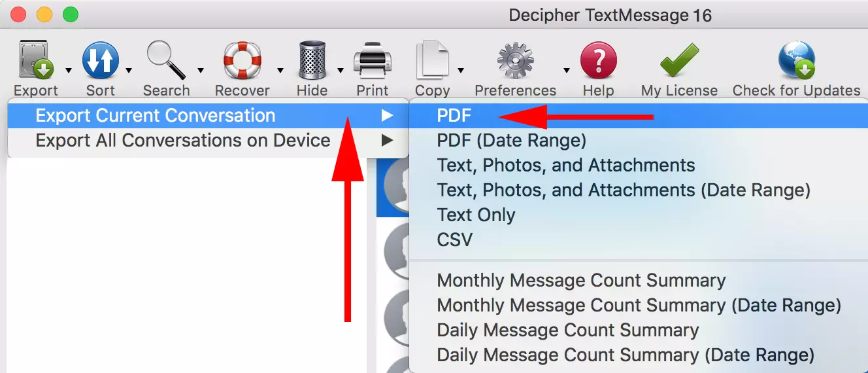The width and height of the screenshot is (868, 373).
Task: Click the Print printer icon
Action: pyautogui.click(x=372, y=61)
